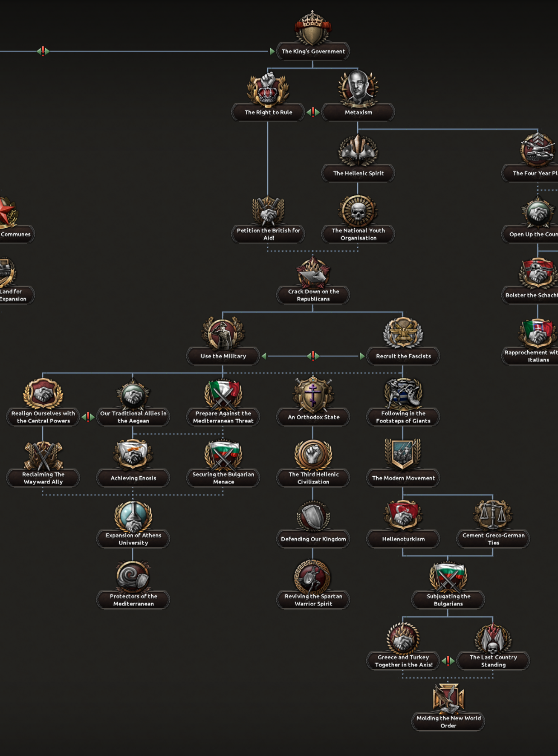This screenshot has height=756, width=558.
Task: Select Prepare Against the Mediterranean Threat icon
Action: click(223, 394)
